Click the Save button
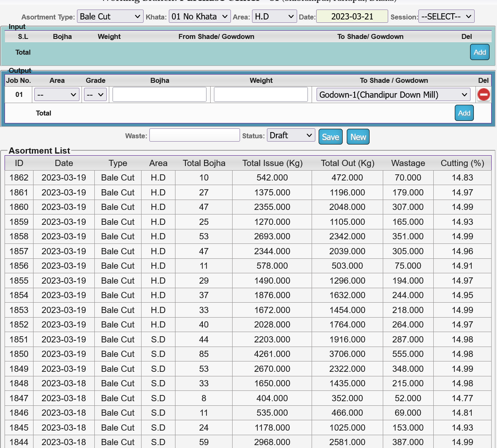 (x=330, y=137)
